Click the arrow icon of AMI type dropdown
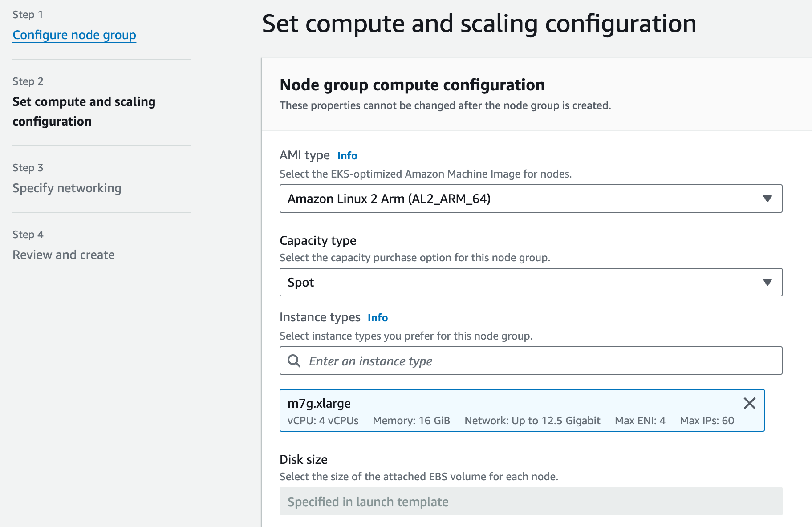 coord(767,199)
